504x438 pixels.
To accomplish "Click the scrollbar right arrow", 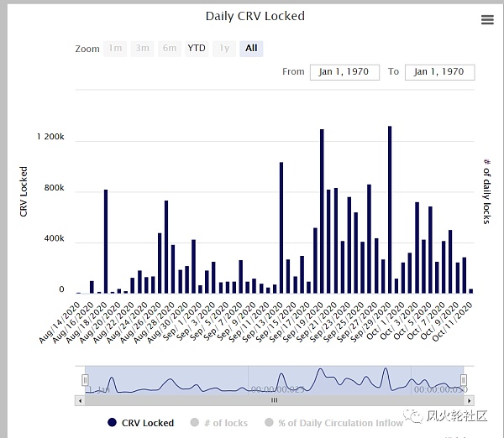I will click(x=467, y=400).
